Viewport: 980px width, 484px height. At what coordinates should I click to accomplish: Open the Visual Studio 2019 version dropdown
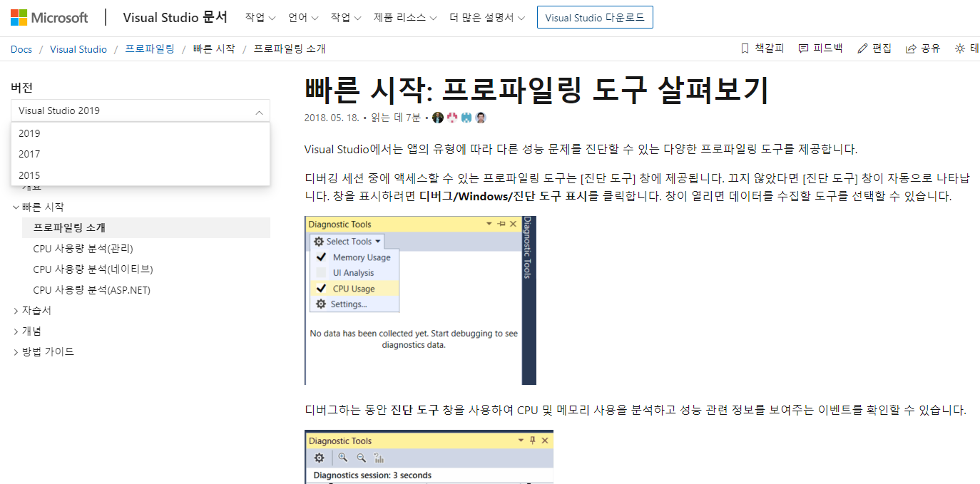(x=141, y=110)
